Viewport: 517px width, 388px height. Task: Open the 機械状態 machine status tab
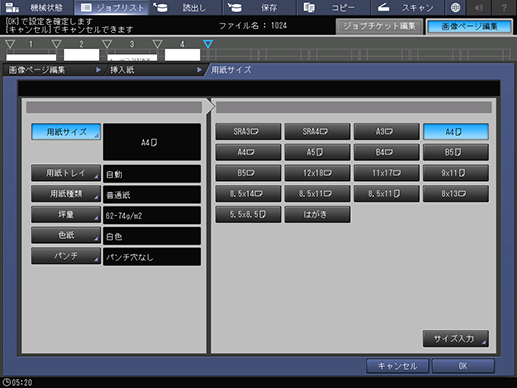pos(36,7)
